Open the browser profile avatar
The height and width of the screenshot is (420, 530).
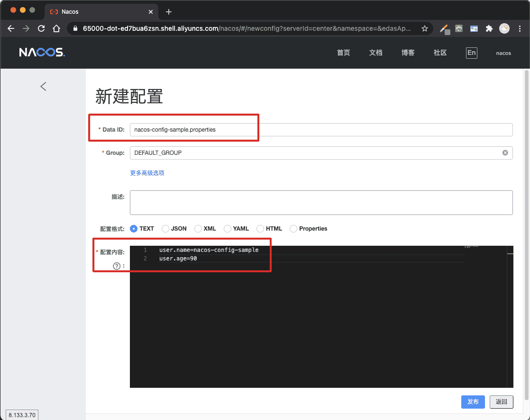pos(504,29)
